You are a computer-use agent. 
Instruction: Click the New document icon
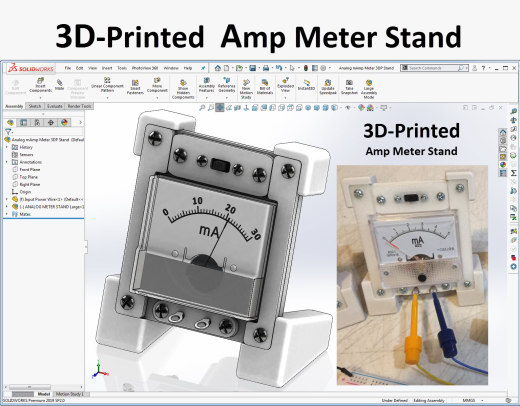tap(226, 68)
